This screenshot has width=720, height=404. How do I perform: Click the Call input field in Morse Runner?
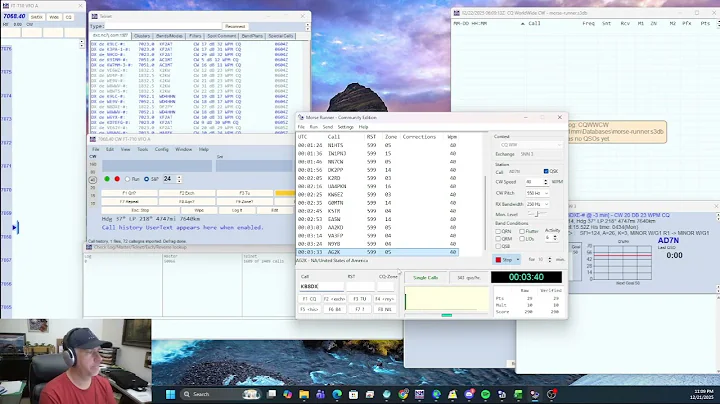coord(321,286)
